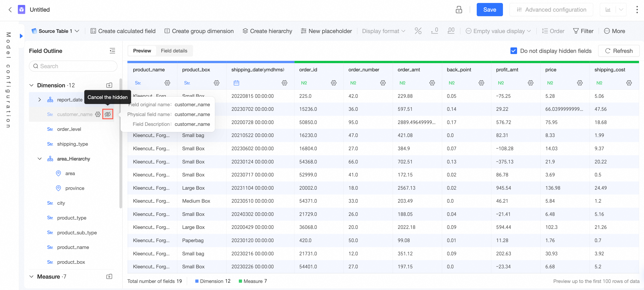The width and height of the screenshot is (644, 290).
Task: Open settings gear for order_id column
Action: click(333, 83)
